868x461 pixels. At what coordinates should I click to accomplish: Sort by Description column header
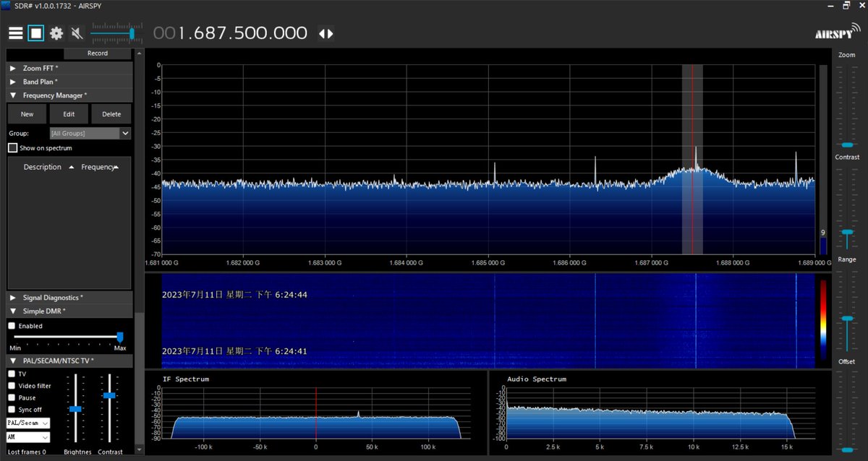coord(43,167)
